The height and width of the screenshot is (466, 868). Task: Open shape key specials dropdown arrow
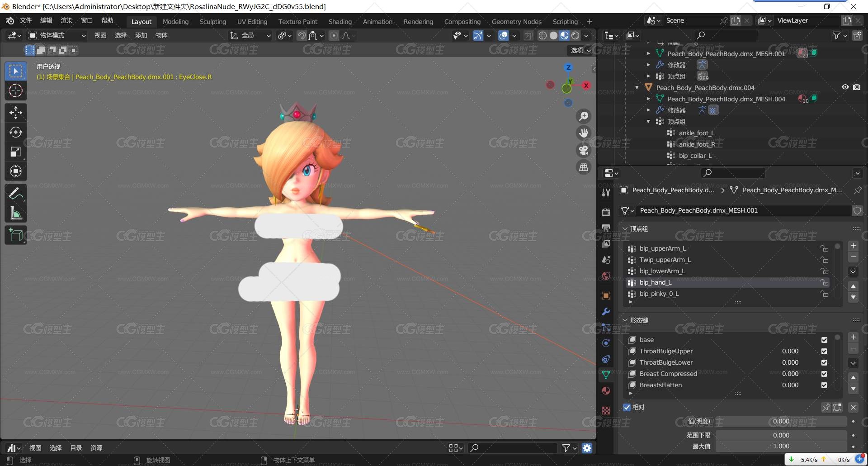click(853, 363)
